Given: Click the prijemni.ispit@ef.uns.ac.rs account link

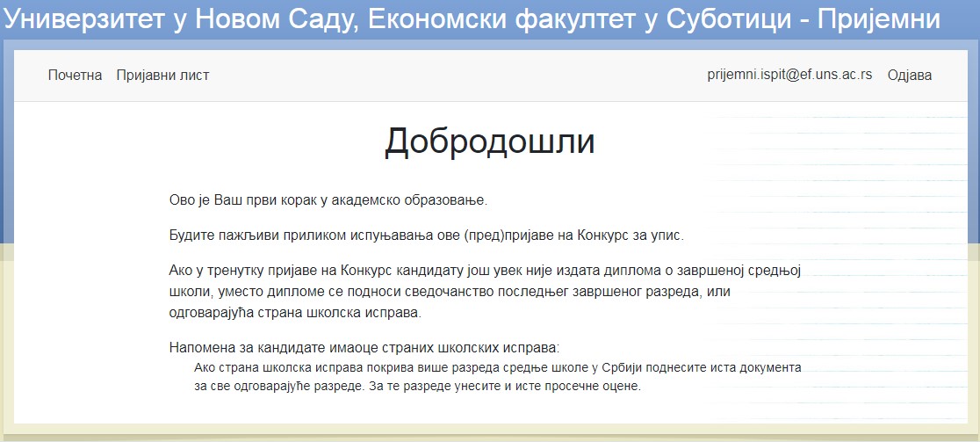Looking at the screenshot, I should [x=789, y=75].
